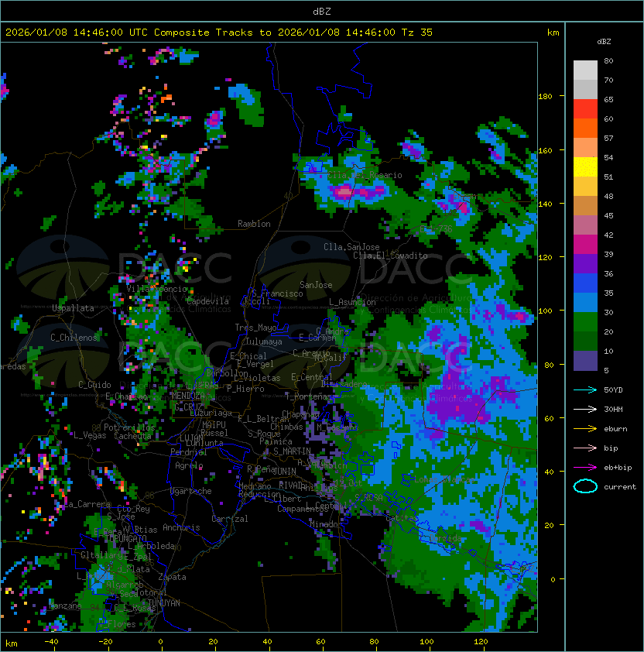The height and width of the screenshot is (652, 644).
Task: Pick the light blue 35-30 dBZ swatch
Action: pyautogui.click(x=585, y=303)
